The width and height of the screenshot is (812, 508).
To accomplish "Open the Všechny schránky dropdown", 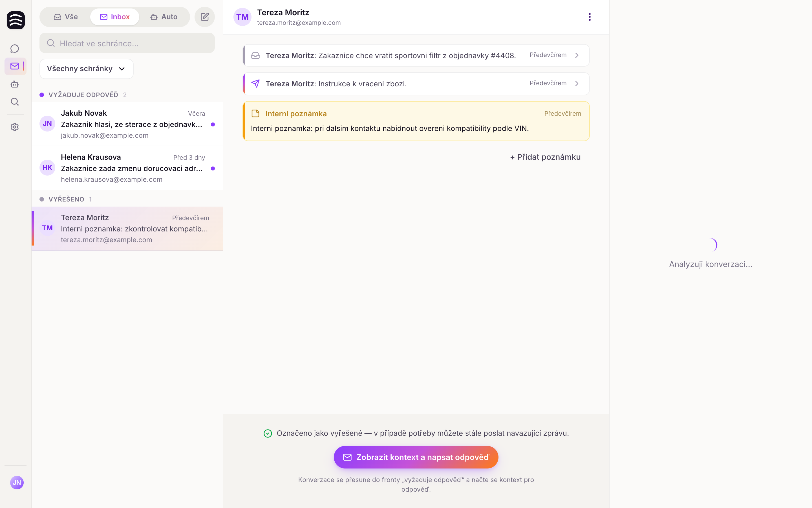I will 86,69.
